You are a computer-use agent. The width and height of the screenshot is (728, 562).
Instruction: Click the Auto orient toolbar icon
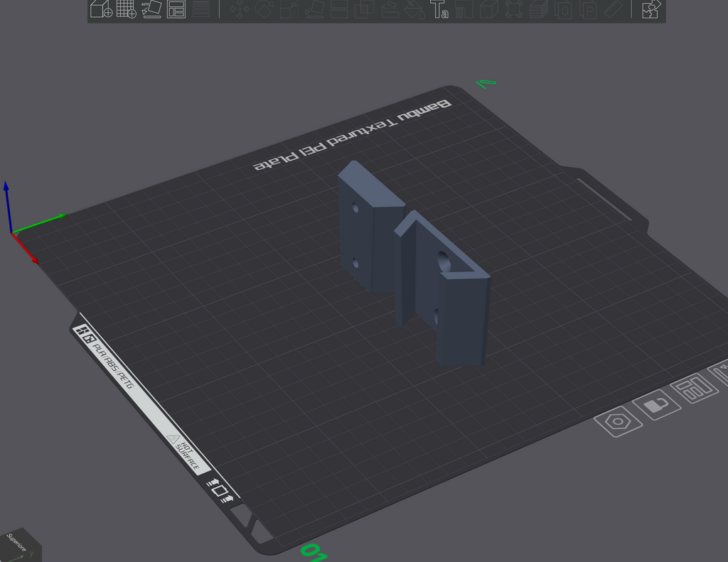point(151,9)
